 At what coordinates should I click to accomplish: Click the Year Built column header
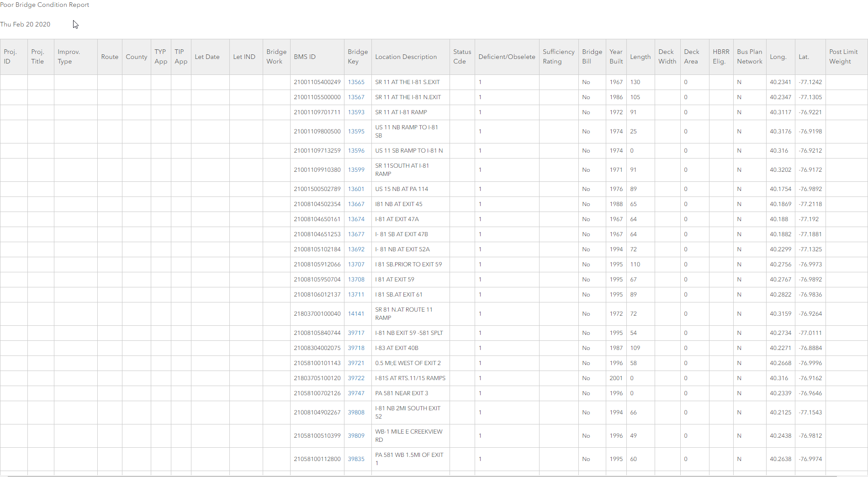coord(616,57)
